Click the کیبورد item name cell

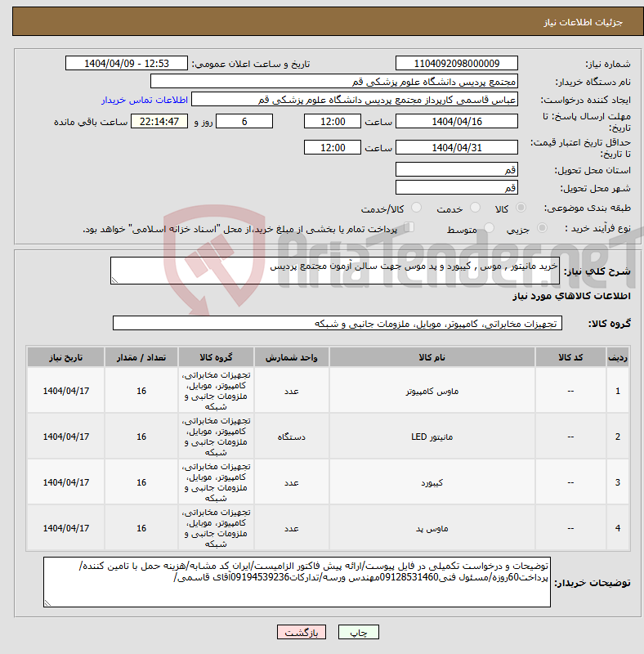tap(432, 482)
